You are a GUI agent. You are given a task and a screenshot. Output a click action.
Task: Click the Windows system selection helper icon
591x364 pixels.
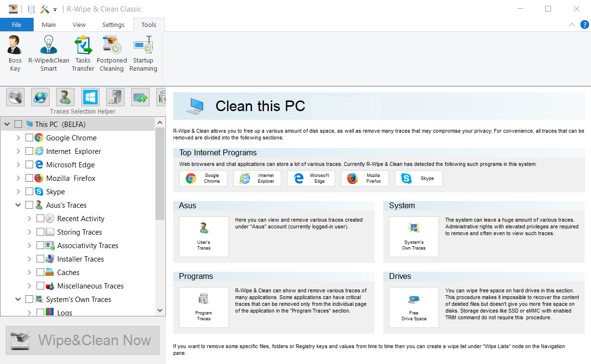pyautogui.click(x=90, y=97)
